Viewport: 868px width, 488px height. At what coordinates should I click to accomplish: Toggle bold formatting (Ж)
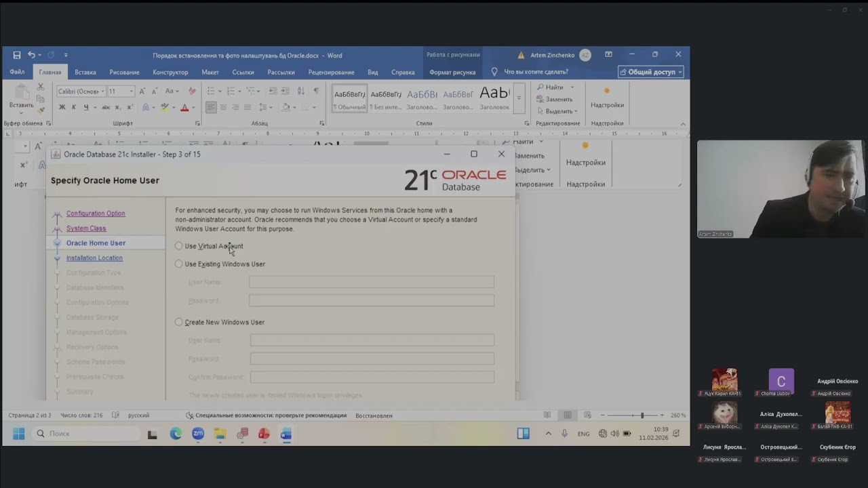pos(62,107)
